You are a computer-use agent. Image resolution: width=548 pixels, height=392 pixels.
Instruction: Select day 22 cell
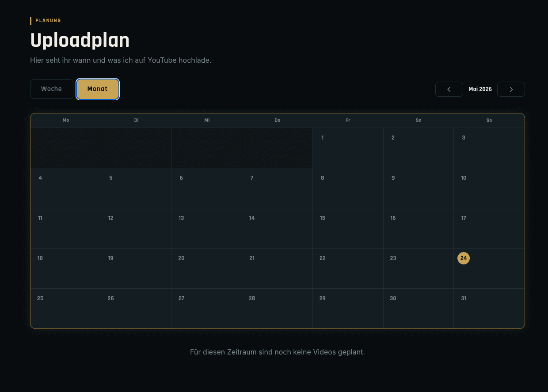[348, 268]
